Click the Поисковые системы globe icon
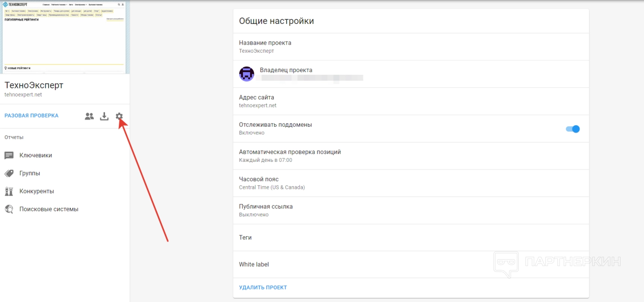This screenshot has height=302, width=644. pyautogui.click(x=9, y=209)
